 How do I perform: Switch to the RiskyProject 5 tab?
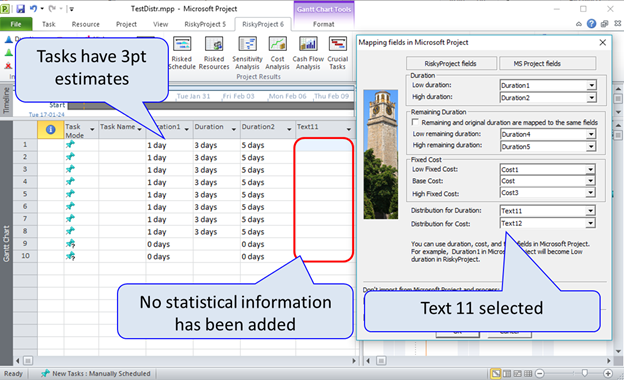(205, 24)
